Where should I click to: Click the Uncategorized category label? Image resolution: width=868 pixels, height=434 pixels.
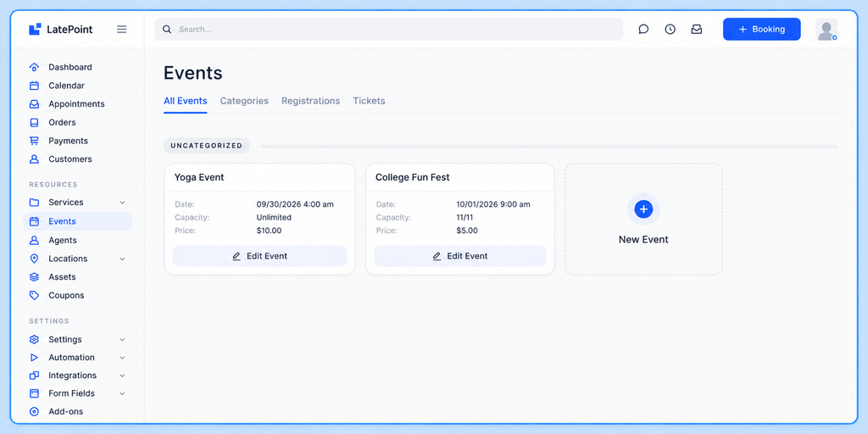207,146
